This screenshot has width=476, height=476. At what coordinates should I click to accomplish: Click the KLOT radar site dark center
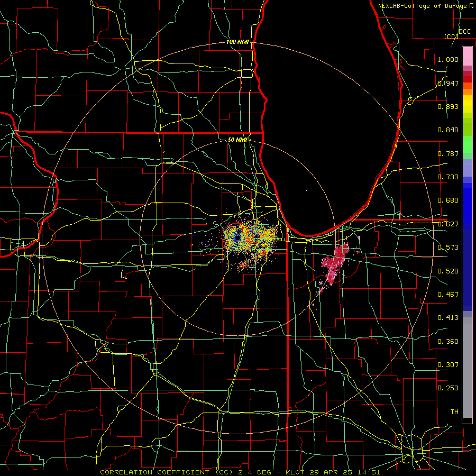pos(237,237)
